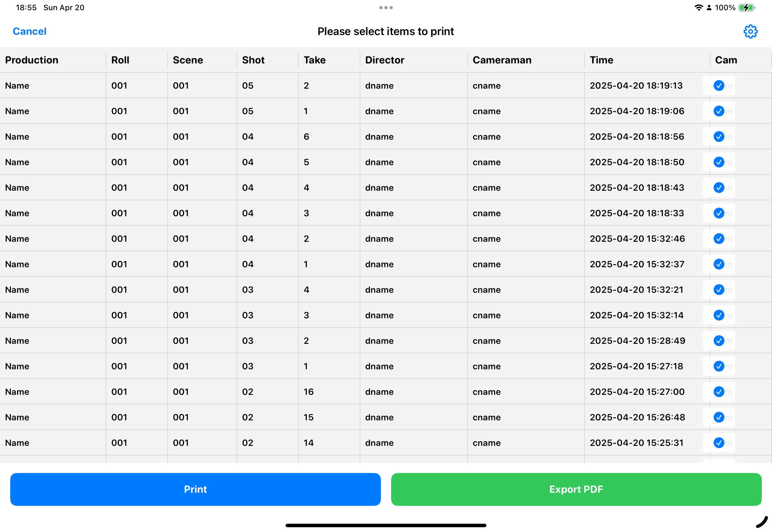Uncheck the row timed 18:19:13
The height and width of the screenshot is (532, 772).
pos(719,86)
